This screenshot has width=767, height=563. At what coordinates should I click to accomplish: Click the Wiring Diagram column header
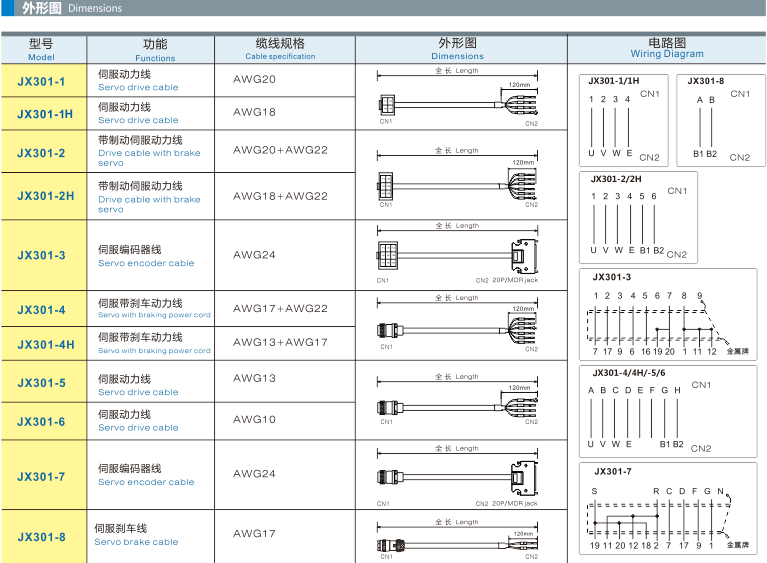tap(667, 49)
